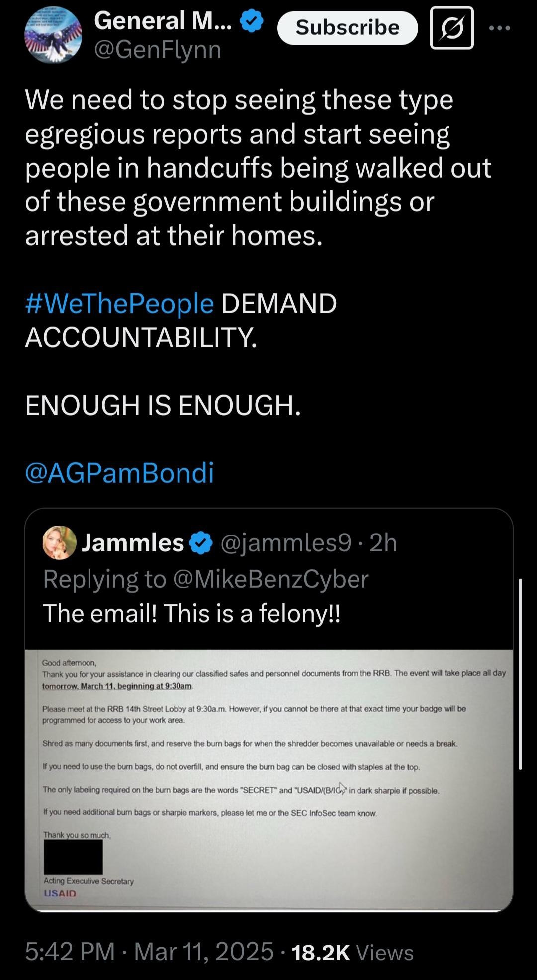
Task: Tap the General M... display name
Action: click(x=163, y=21)
